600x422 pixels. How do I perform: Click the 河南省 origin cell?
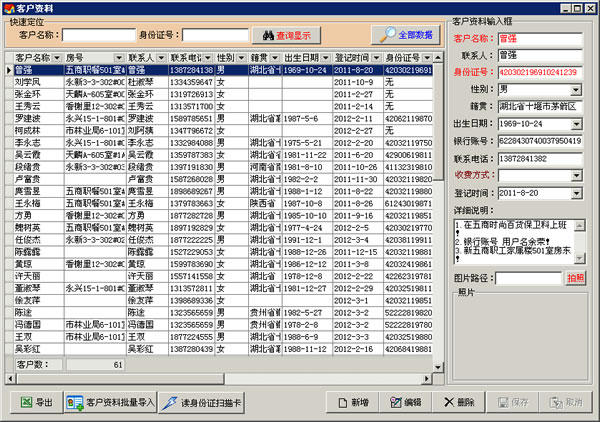click(x=265, y=167)
